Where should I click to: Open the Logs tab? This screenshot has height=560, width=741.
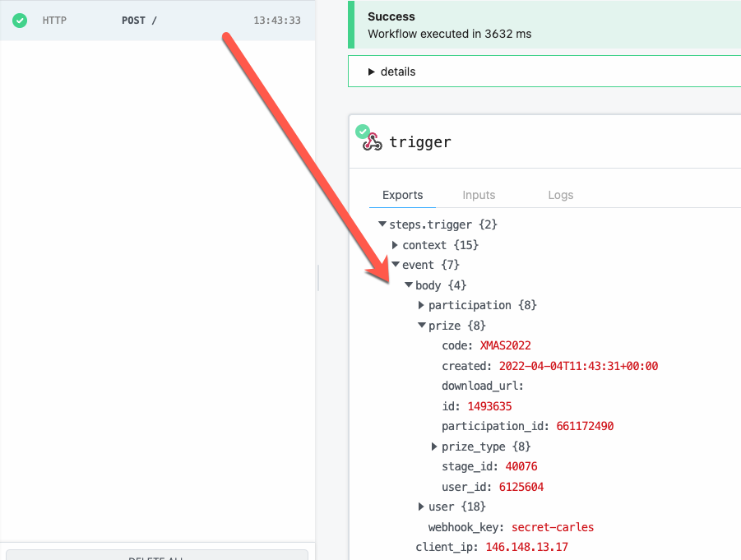[x=560, y=195]
